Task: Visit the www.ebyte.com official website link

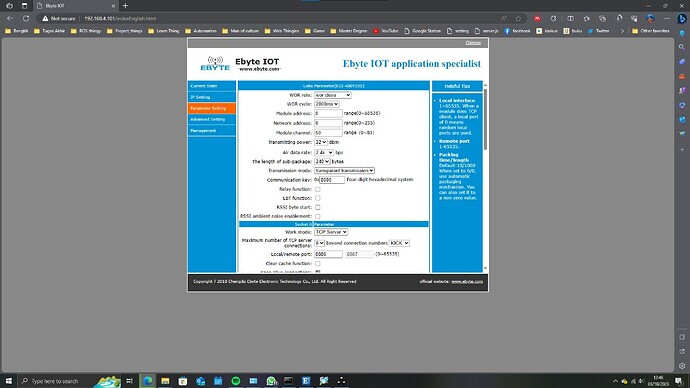Action: [x=467, y=282]
